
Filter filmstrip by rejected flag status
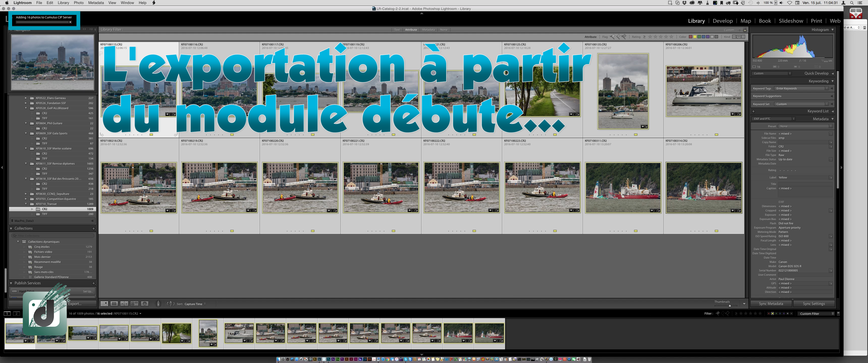[x=727, y=314]
